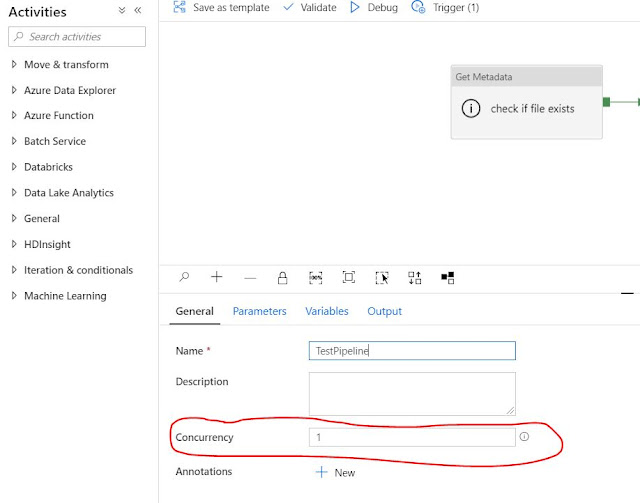
Task: Click the green success output connector
Action: [x=607, y=102]
